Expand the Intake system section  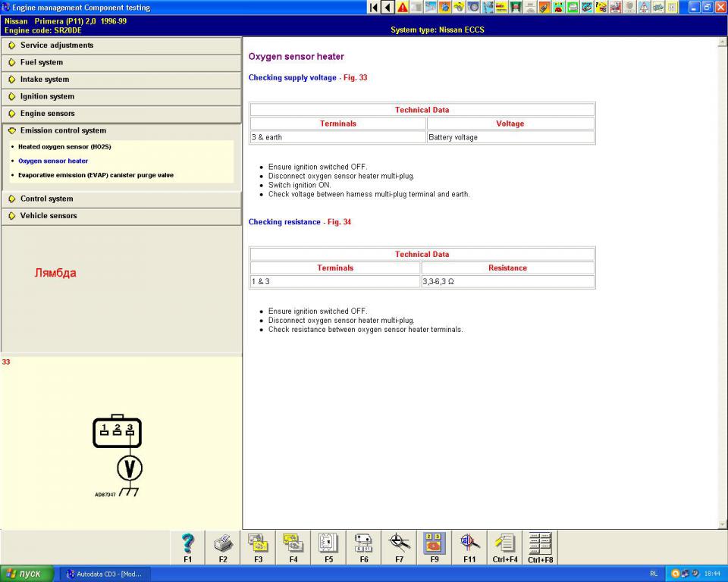121,80
